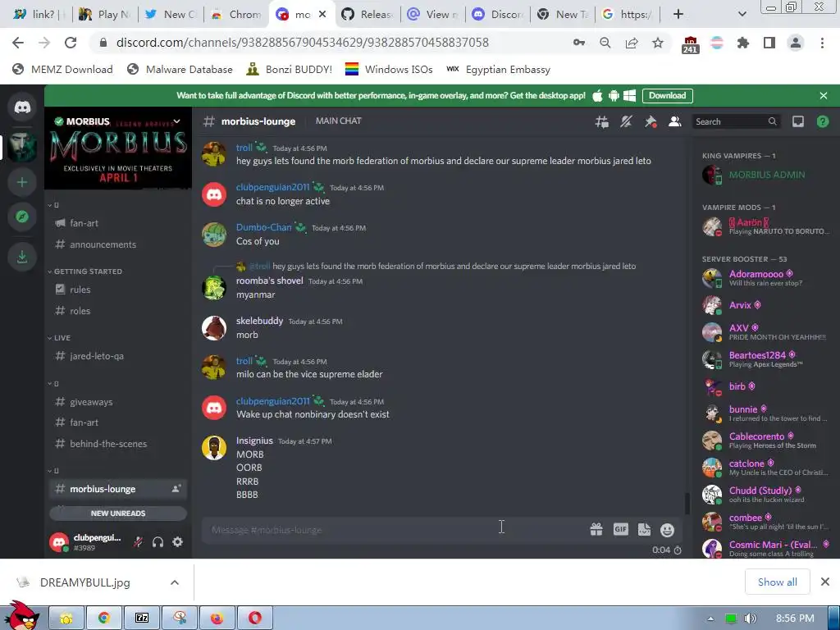The width and height of the screenshot is (840, 630).
Task: Open Discord Help question mark icon
Action: click(822, 121)
